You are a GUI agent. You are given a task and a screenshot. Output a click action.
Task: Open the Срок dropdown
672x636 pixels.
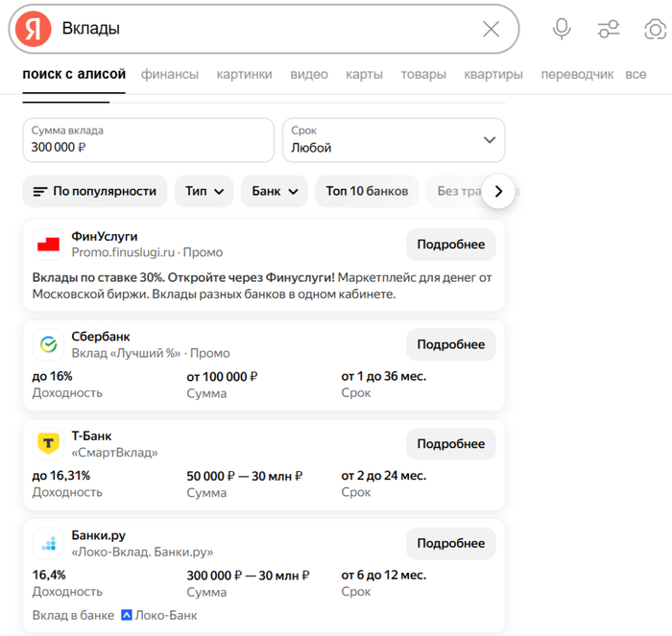(x=393, y=140)
